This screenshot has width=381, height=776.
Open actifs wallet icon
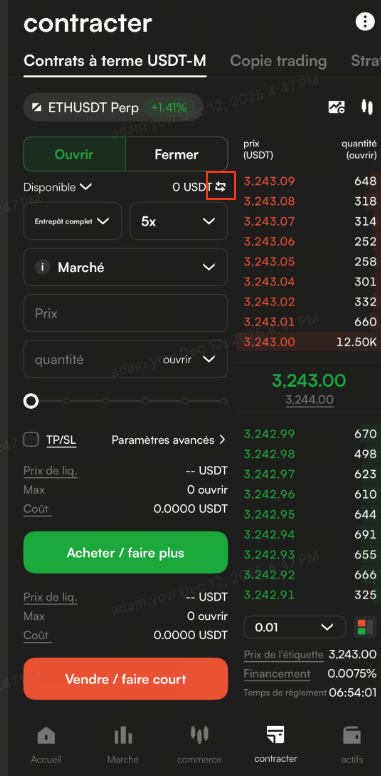(x=352, y=735)
